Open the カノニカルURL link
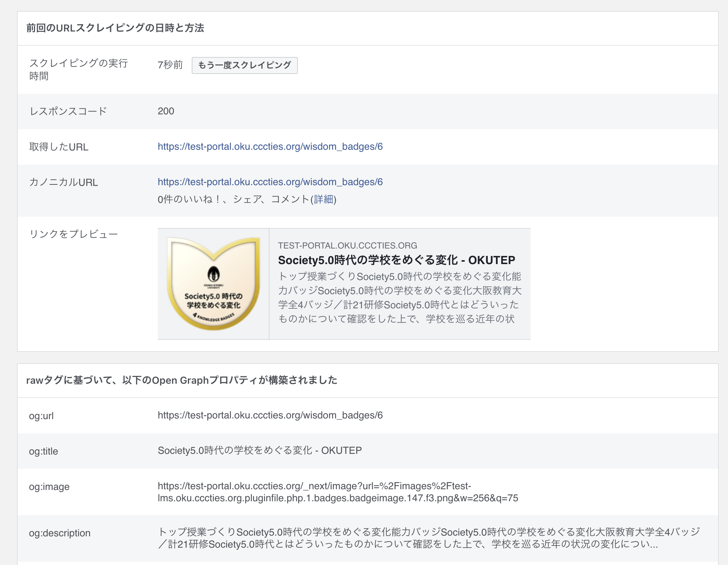 click(270, 182)
